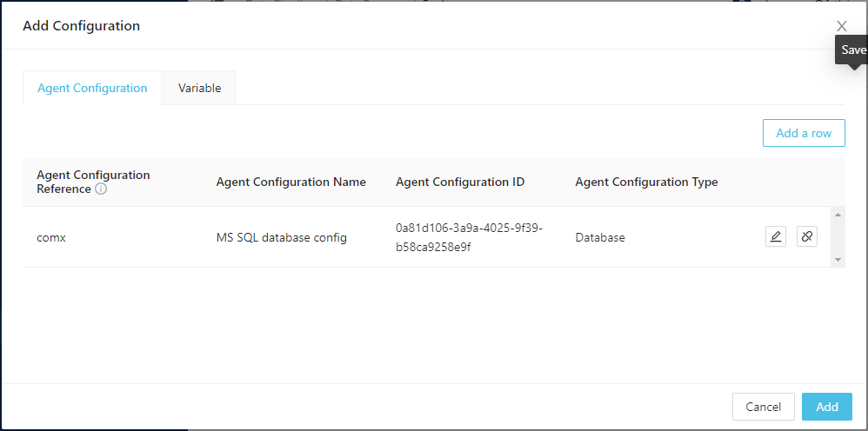Open the Variable tab
The width and height of the screenshot is (868, 431).
pos(199,88)
